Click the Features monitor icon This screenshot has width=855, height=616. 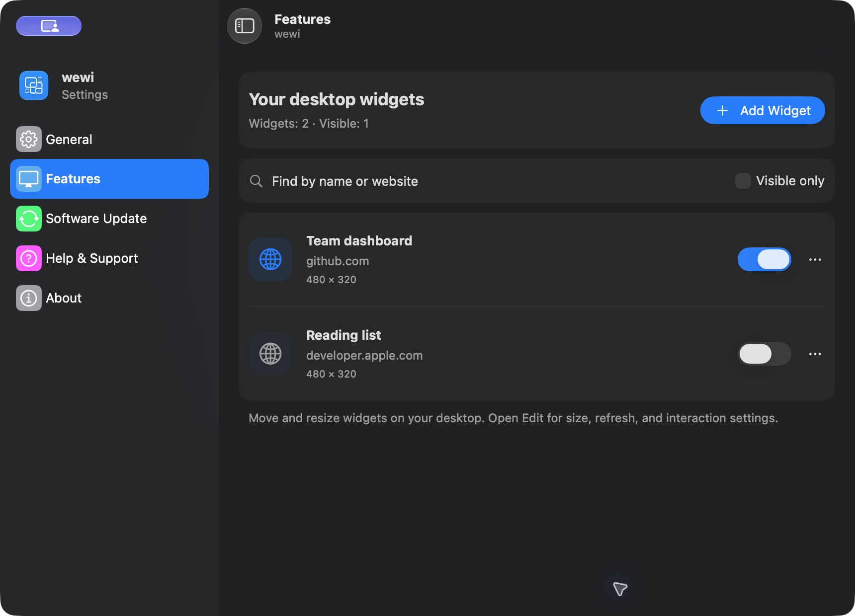[x=29, y=179]
